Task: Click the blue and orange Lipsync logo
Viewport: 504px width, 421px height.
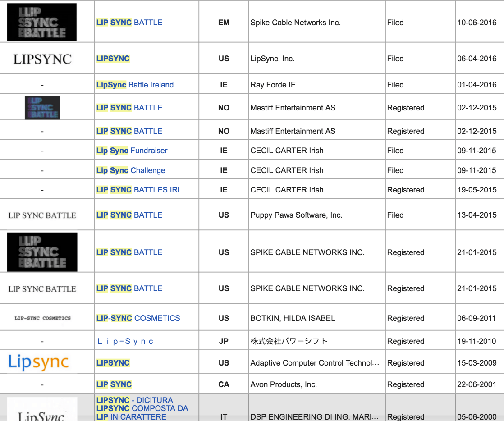Action: [38, 362]
